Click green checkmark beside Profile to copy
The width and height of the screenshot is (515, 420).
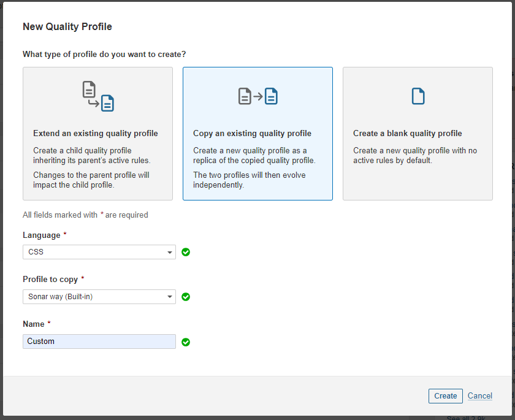coord(186,297)
